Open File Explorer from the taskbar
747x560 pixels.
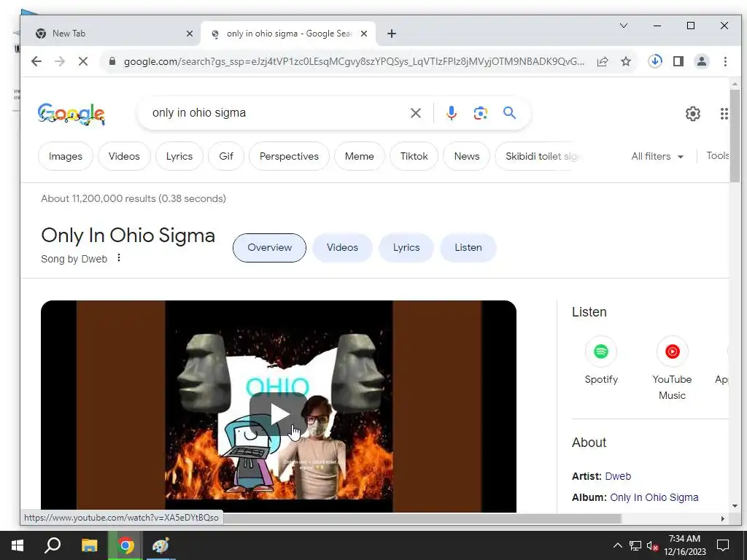point(89,545)
